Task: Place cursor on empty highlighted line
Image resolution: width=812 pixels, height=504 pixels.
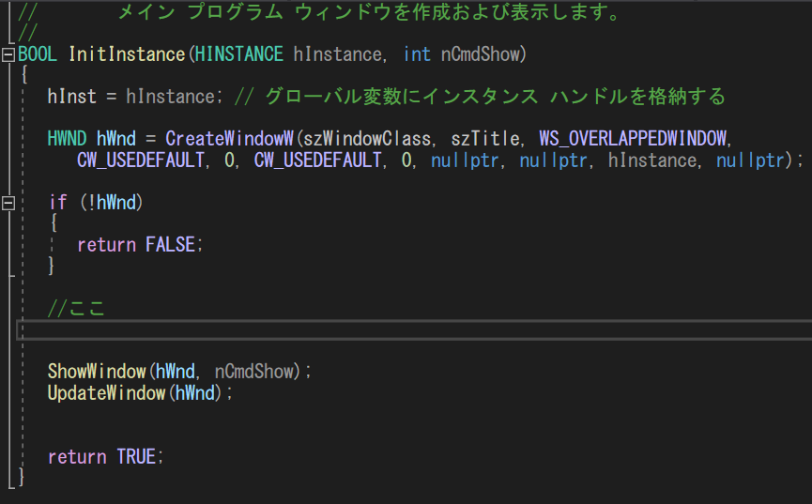Action: coord(414,330)
